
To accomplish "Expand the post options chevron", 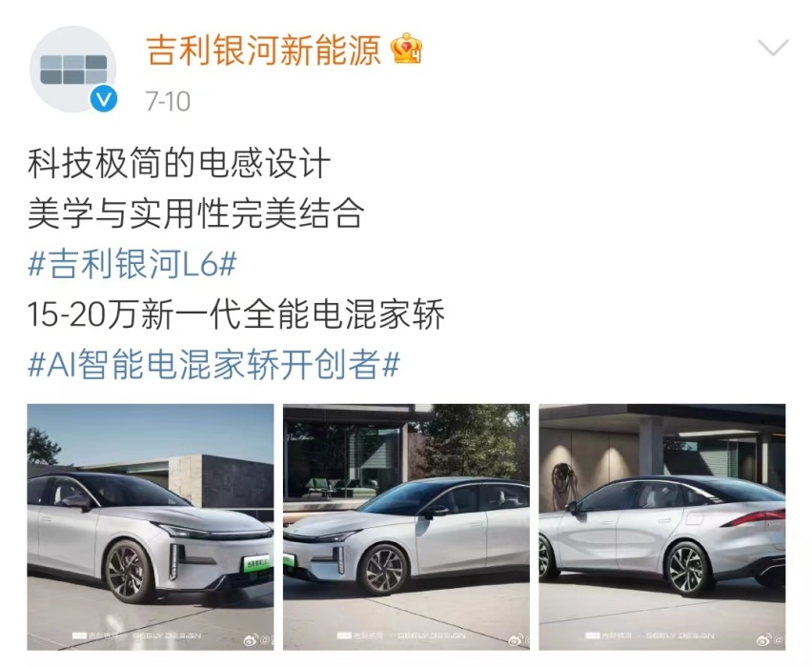I will pos(773,47).
